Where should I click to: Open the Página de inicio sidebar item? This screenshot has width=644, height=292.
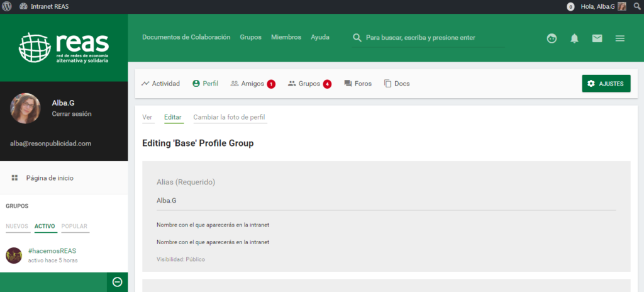coord(49,178)
